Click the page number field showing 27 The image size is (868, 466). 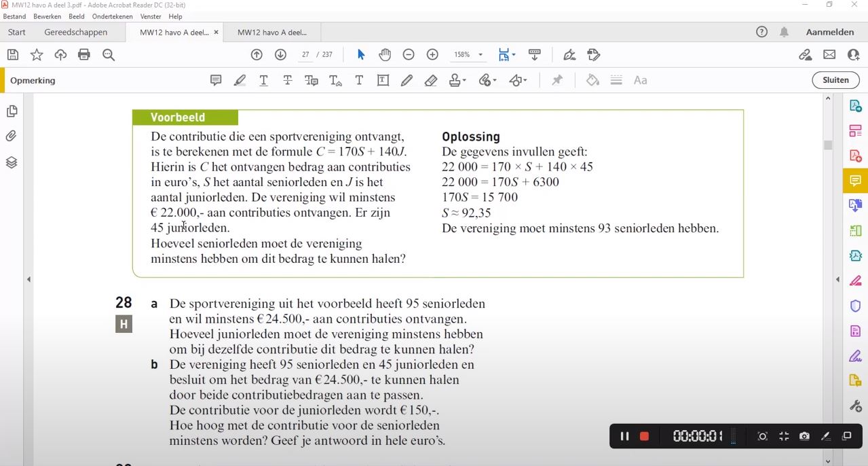click(x=305, y=55)
